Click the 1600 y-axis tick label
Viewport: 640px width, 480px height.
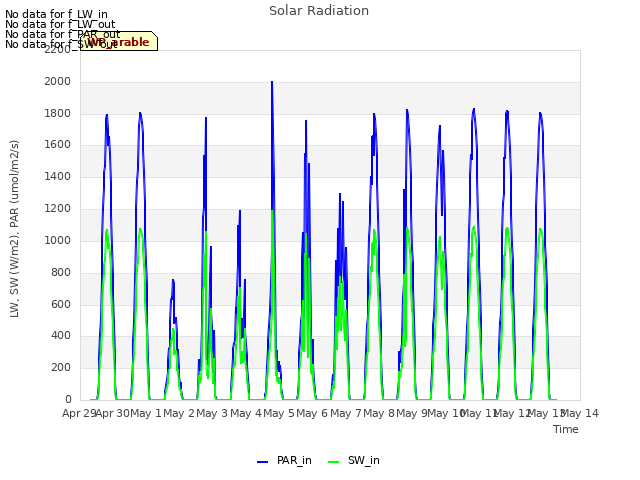click(x=58, y=144)
